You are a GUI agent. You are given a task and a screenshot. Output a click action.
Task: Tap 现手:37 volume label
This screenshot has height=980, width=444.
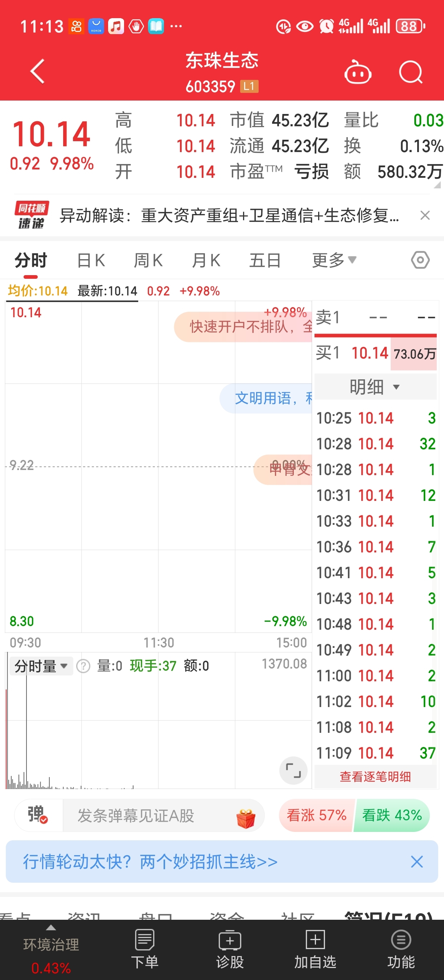(x=153, y=666)
